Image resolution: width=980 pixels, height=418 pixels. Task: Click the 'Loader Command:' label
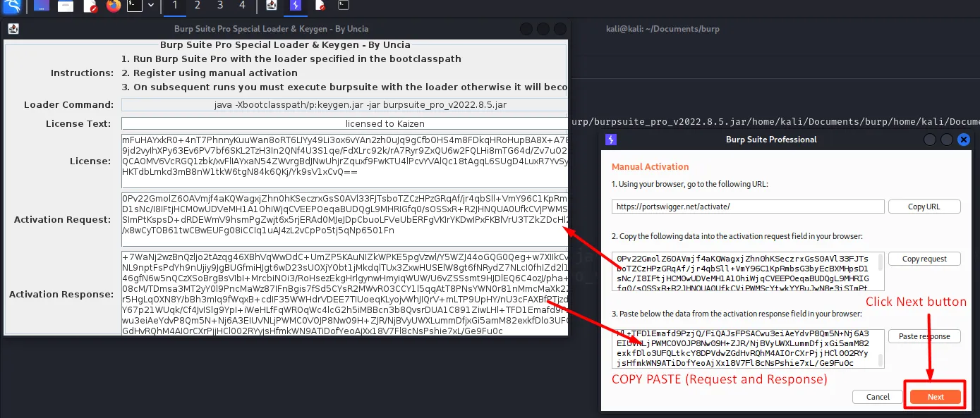68,104
